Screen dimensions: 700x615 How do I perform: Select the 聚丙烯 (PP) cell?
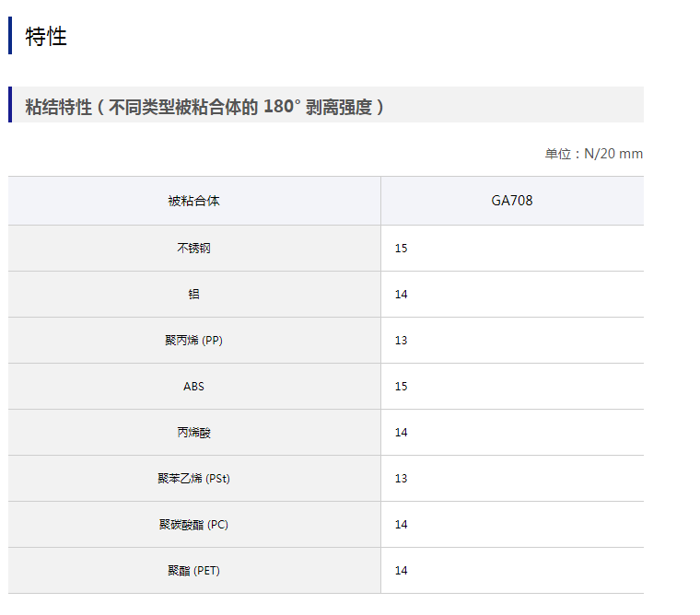pyautogui.click(x=193, y=341)
